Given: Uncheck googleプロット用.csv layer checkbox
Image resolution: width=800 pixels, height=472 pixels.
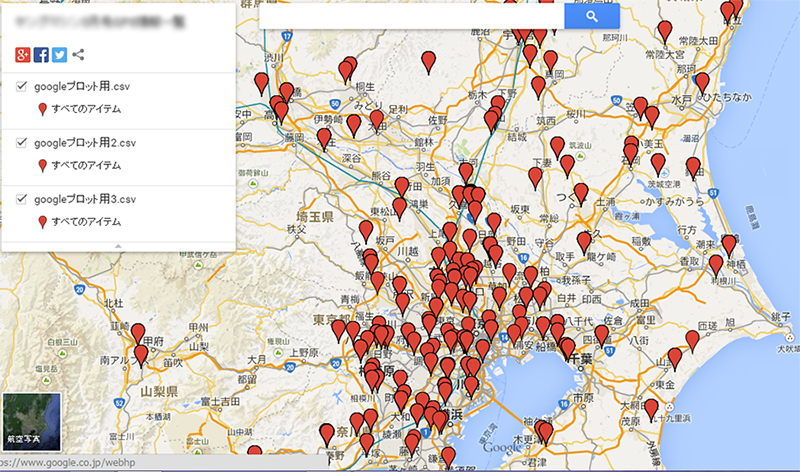Looking at the screenshot, I should 22,87.
